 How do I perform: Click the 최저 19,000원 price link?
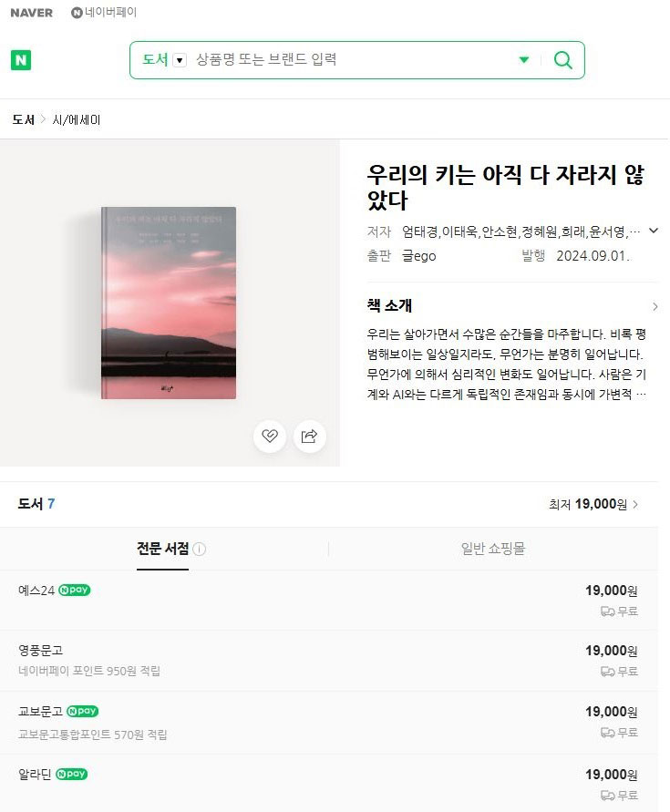coord(593,504)
